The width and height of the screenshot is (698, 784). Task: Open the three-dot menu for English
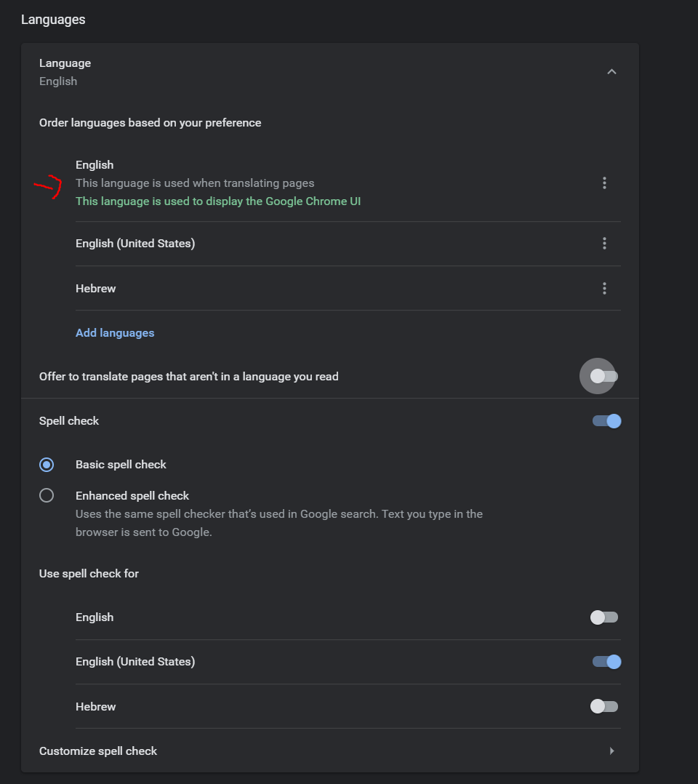point(604,183)
